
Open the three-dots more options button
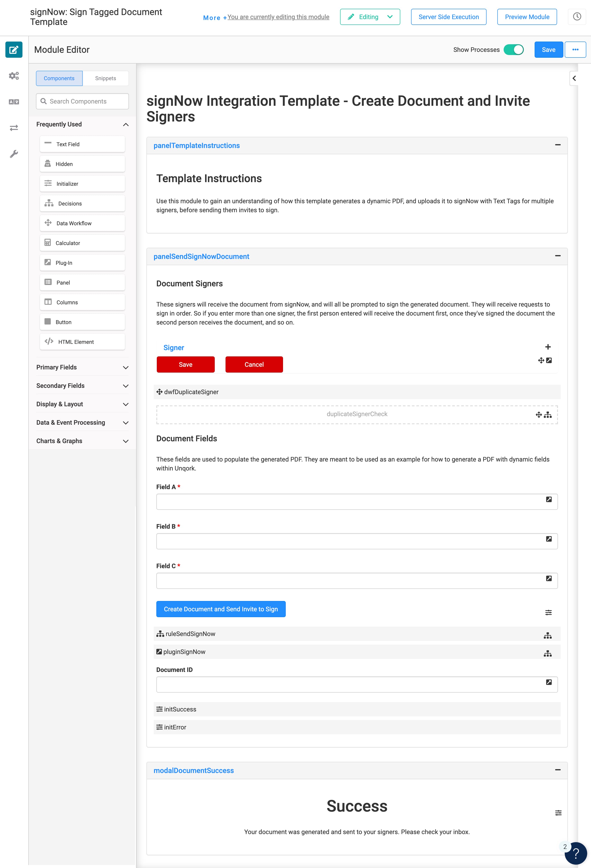point(575,50)
